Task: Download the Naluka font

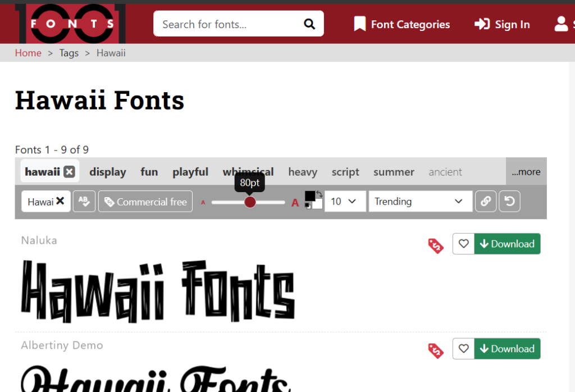Action: click(508, 244)
